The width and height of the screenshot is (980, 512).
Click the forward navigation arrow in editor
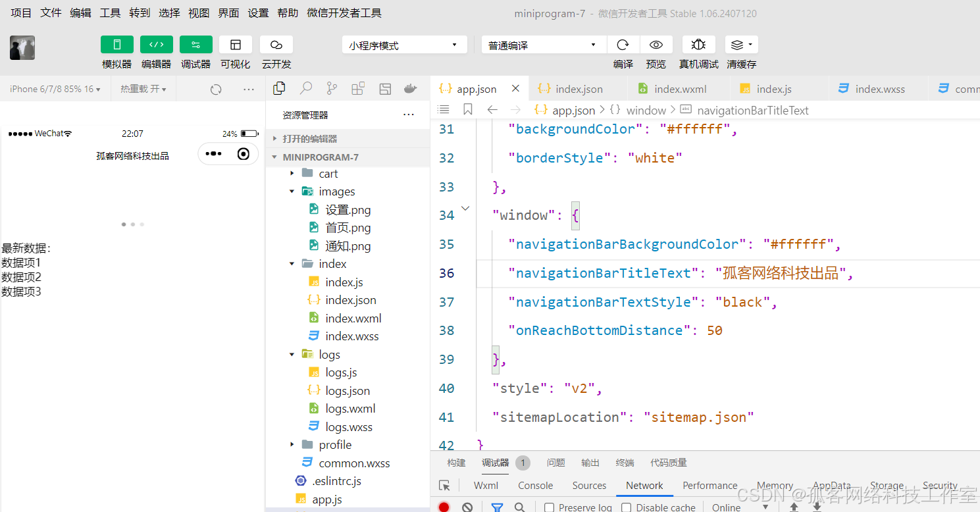point(515,110)
